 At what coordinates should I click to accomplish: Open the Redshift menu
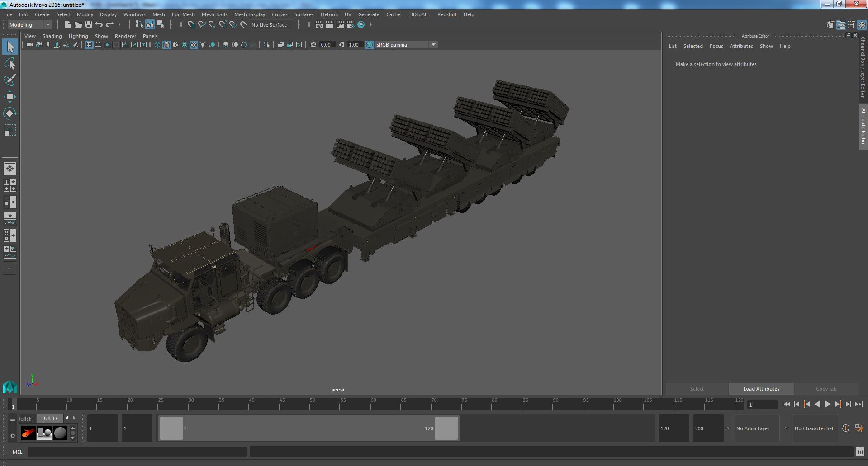pyautogui.click(x=447, y=14)
